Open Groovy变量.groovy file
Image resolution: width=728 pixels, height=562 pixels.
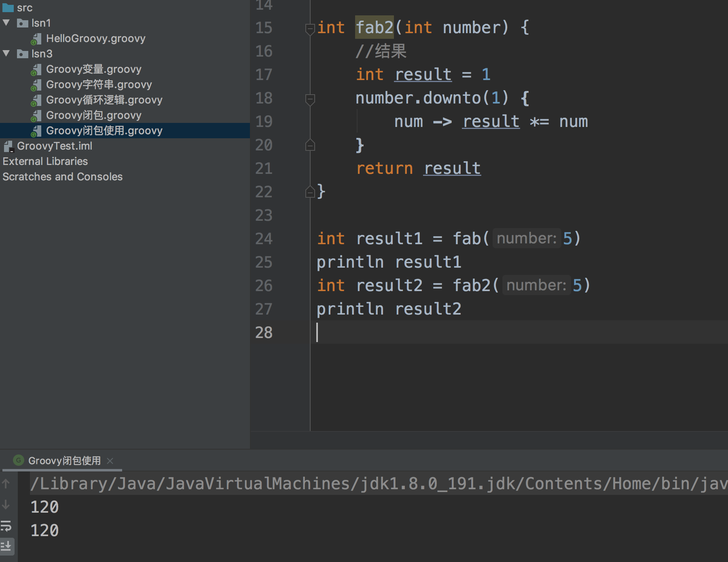pyautogui.click(x=94, y=69)
